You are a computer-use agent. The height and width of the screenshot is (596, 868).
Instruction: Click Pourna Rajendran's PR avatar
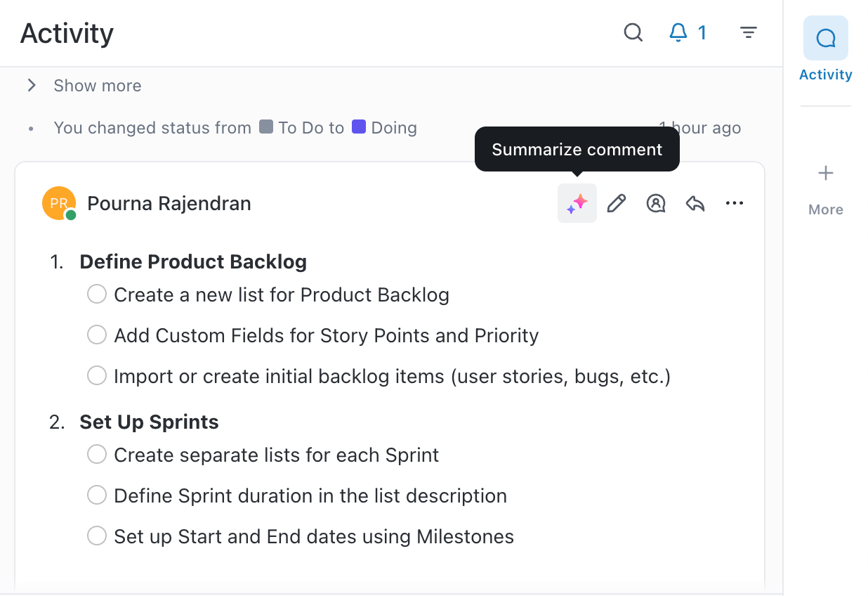tap(59, 204)
